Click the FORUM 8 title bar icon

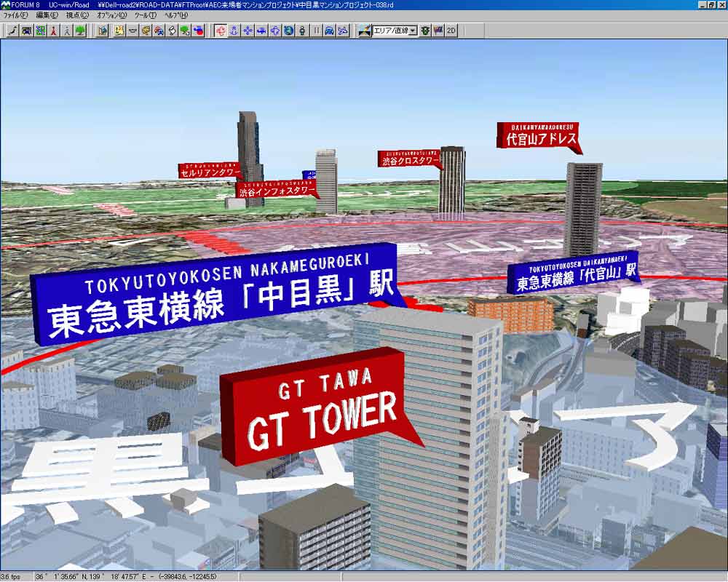click(x=6, y=4)
